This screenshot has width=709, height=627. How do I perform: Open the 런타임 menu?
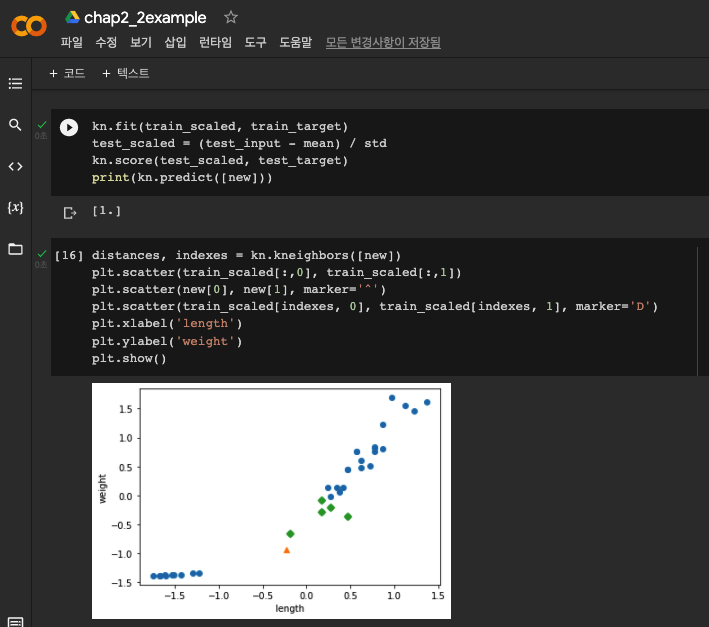coord(215,42)
